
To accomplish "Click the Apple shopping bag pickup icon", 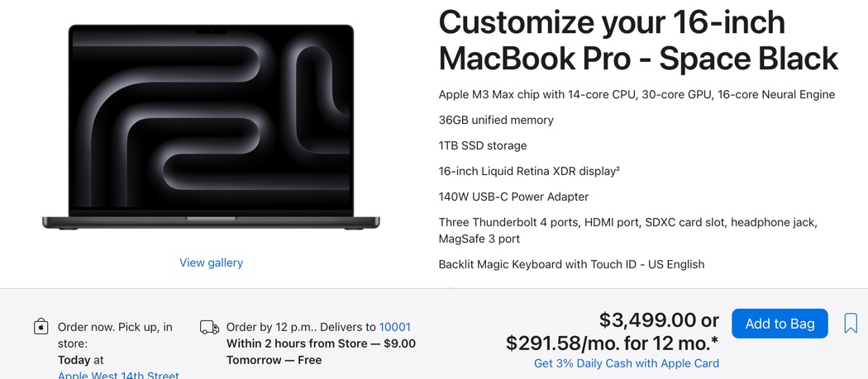I will pos(41,327).
